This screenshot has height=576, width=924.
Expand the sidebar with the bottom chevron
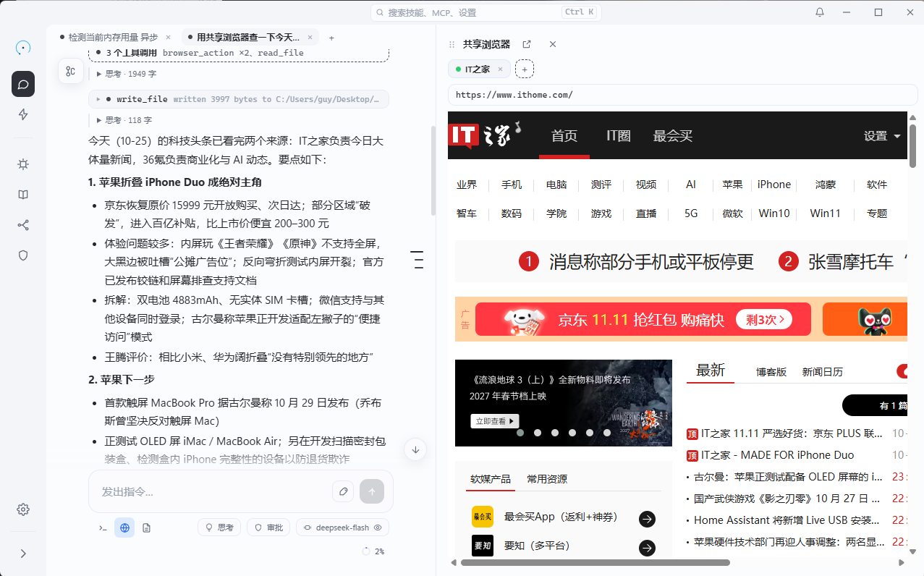[23, 553]
